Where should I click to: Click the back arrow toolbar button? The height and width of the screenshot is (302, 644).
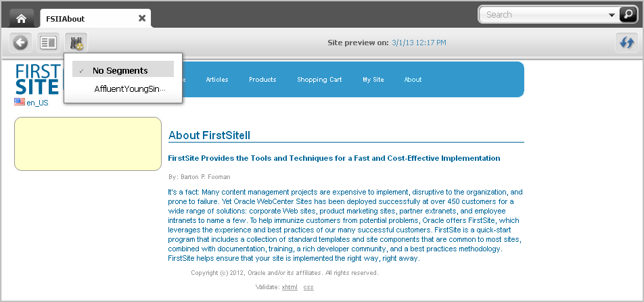coord(20,43)
